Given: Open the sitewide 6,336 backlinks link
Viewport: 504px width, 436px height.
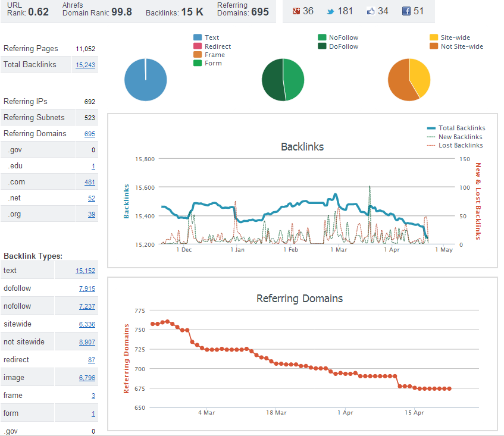Looking at the screenshot, I should 87,324.
